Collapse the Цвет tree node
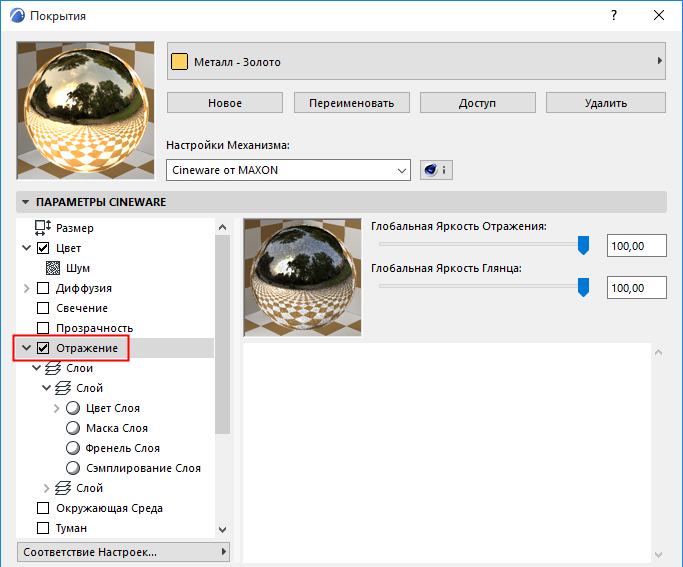 27,248
